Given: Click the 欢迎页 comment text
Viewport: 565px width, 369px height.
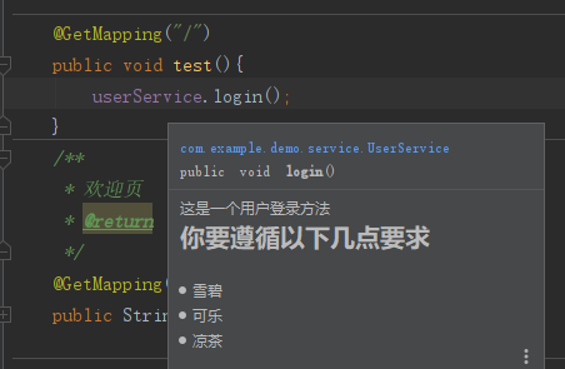Looking at the screenshot, I should pos(114,189).
